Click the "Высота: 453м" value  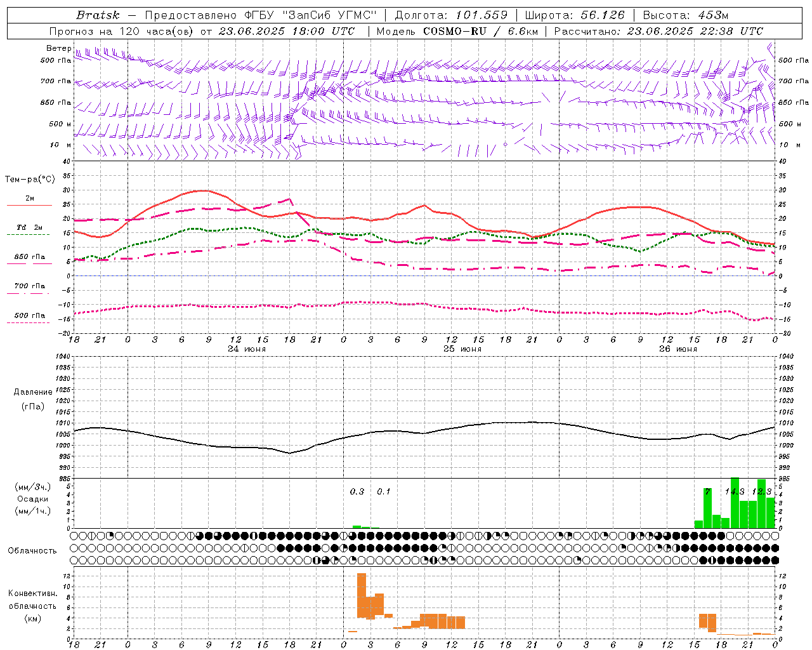click(x=686, y=15)
